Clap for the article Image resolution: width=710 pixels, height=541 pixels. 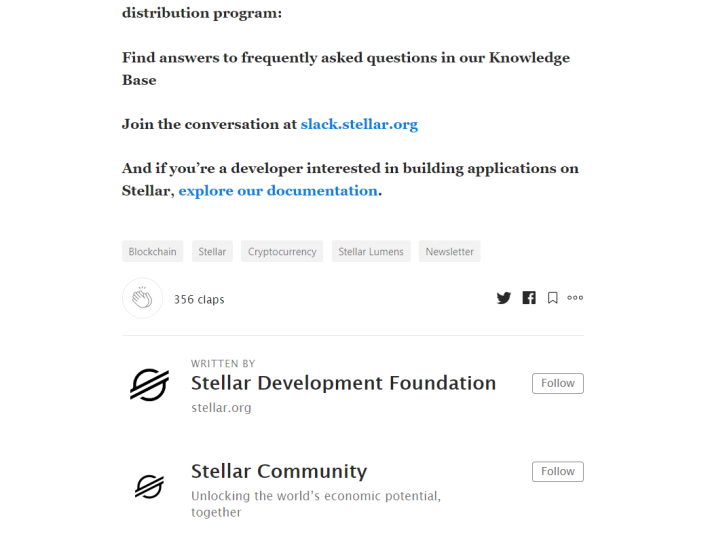tap(142, 298)
